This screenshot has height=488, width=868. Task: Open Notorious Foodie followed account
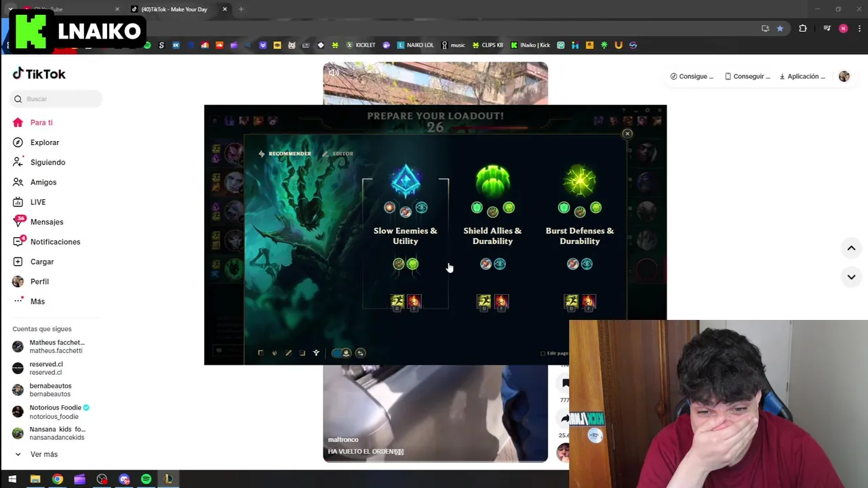[51, 411]
